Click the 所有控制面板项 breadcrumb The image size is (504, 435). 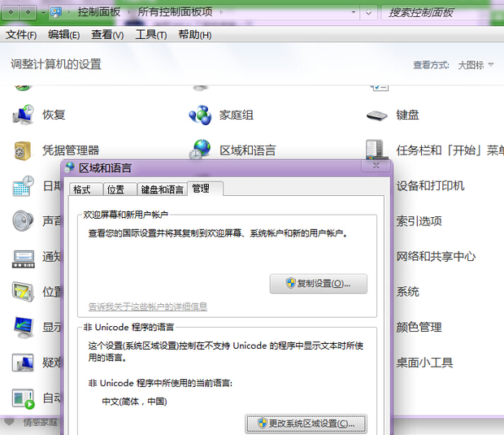(x=175, y=12)
